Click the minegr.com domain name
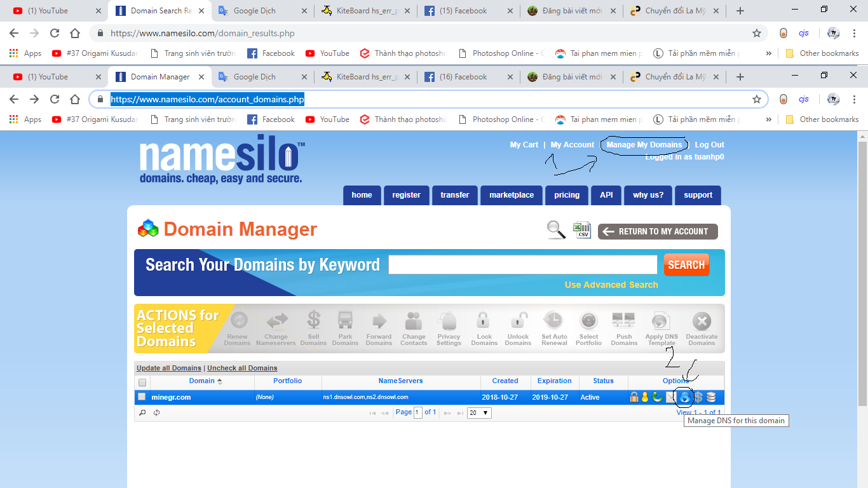 click(x=172, y=397)
